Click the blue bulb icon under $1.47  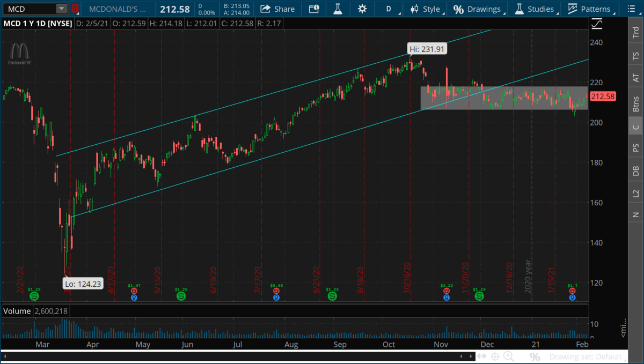pos(135,297)
